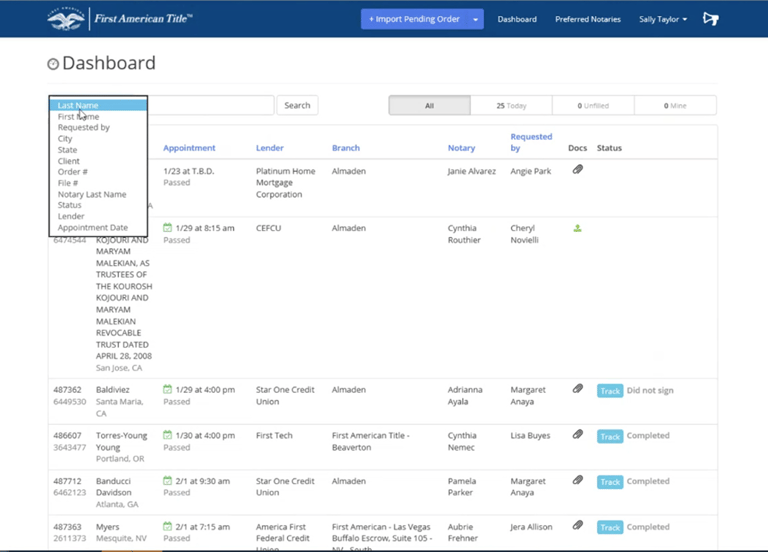Click Track button in Torres-Young row
768x552 pixels.
[610, 436]
